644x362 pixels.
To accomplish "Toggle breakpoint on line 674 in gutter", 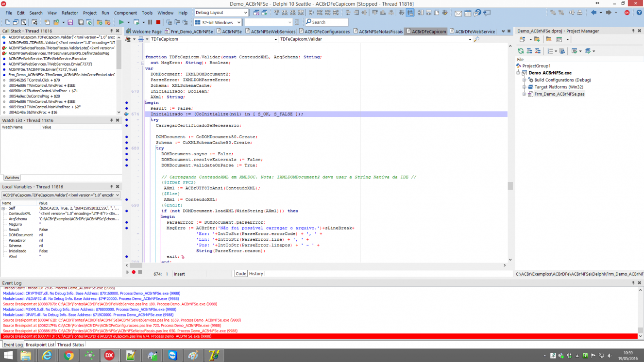I will (126, 114).
